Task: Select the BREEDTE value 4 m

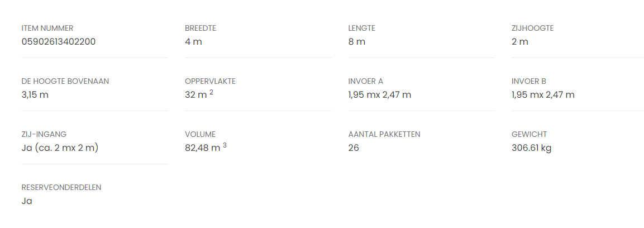Action: pos(193,41)
